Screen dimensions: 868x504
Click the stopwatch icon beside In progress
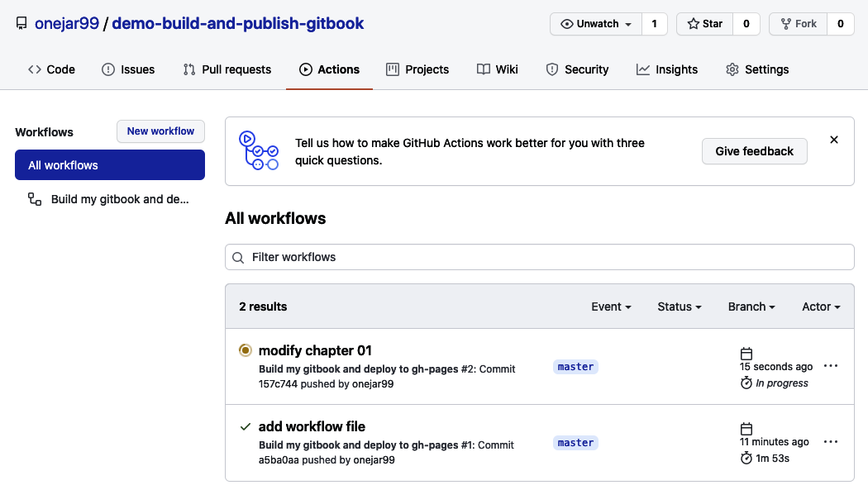(x=746, y=383)
